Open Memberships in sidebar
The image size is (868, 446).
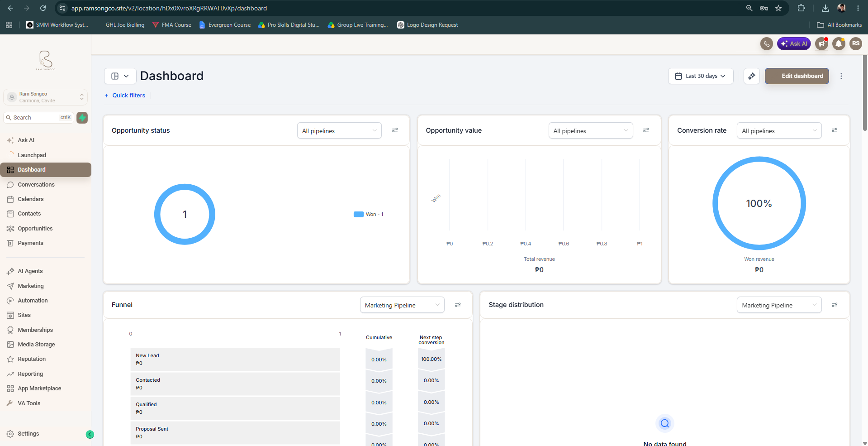45,330
